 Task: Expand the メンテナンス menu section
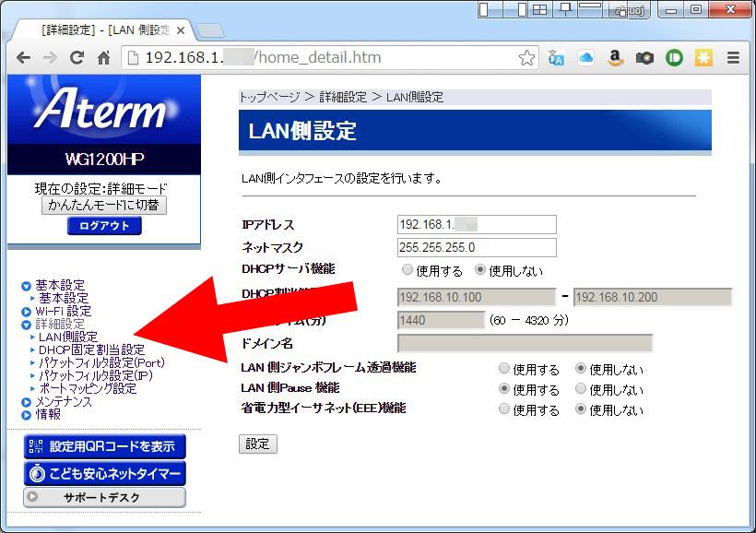click(64, 401)
